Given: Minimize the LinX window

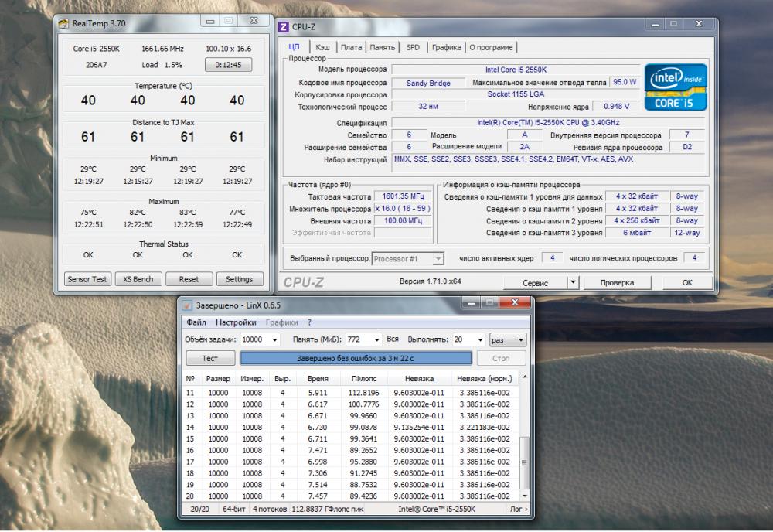Looking at the screenshot, I should click(471, 303).
